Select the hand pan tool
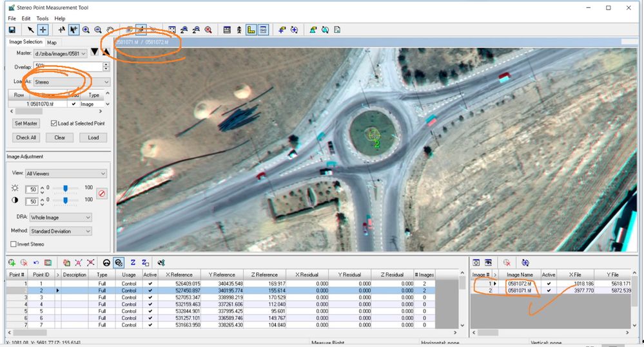This screenshot has height=347, width=644. [110, 30]
